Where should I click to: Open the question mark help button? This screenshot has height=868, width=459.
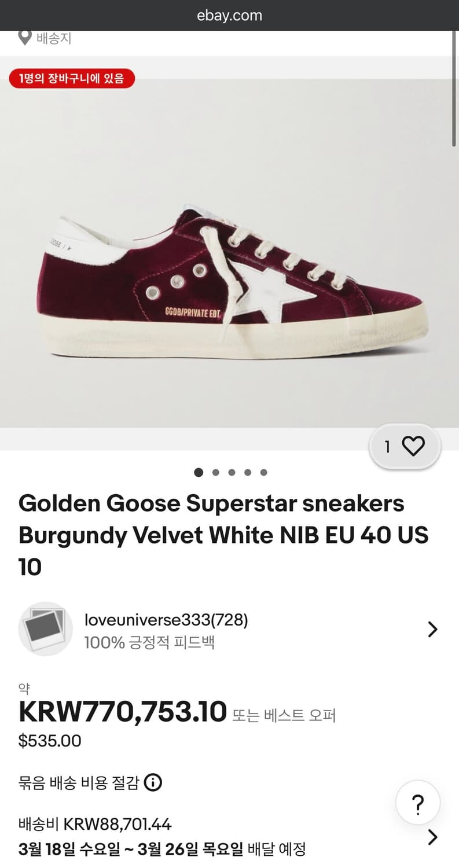tap(417, 803)
